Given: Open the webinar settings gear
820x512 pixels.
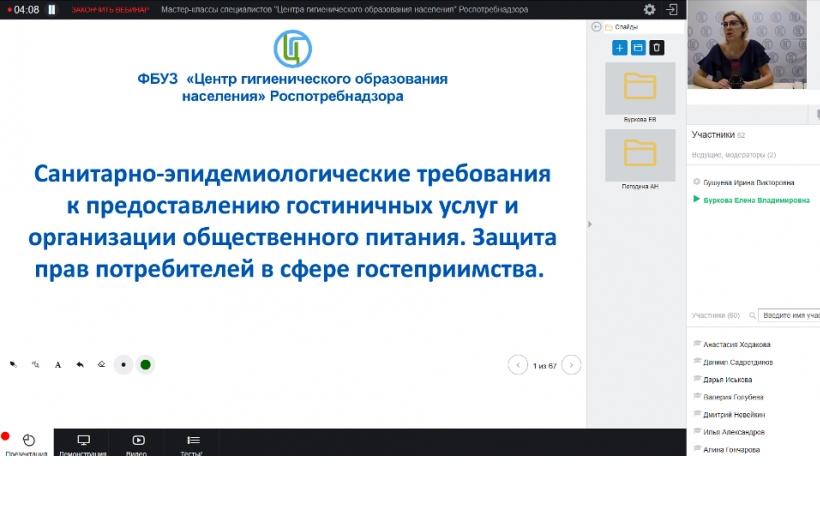Looking at the screenshot, I should 650,9.
